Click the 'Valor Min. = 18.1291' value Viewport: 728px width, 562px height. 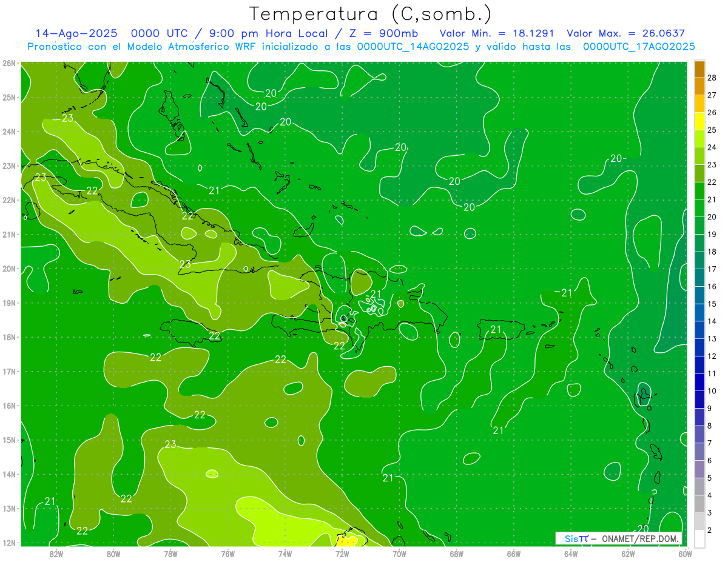(496, 33)
